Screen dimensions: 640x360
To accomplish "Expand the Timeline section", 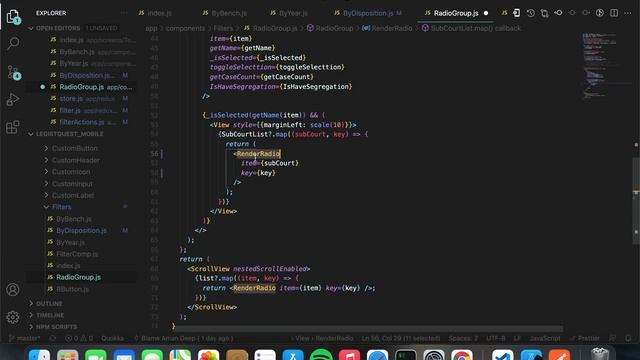I will click(50, 315).
